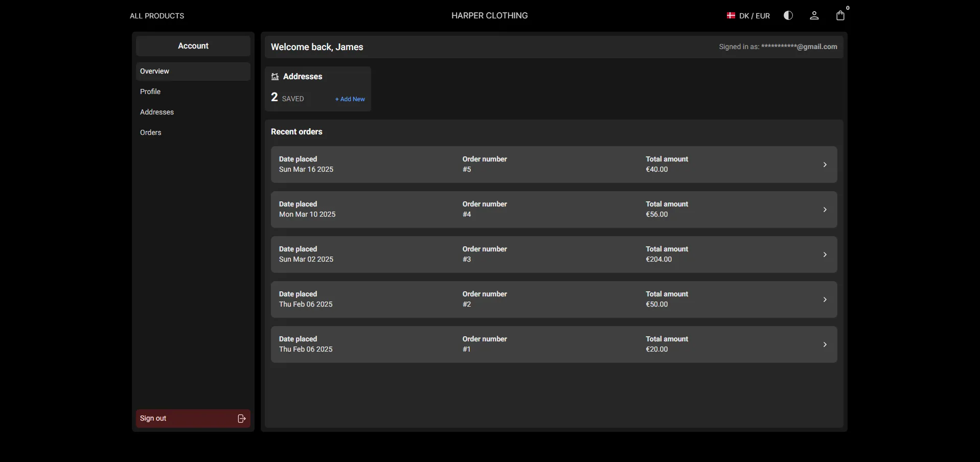980x462 pixels.
Task: Click the HARPER CLOTHING store title
Action: coord(489,16)
